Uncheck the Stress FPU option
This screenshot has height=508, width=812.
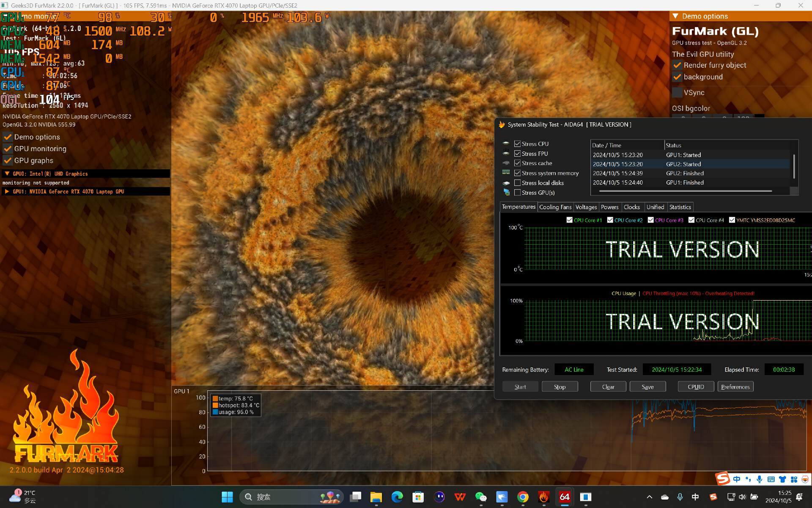coord(517,154)
